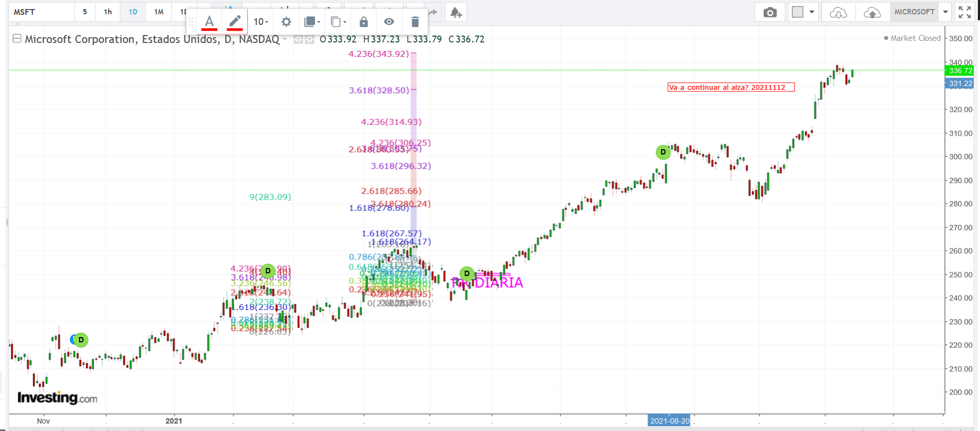
Task: Click the Investing.com logo
Action: (57, 398)
